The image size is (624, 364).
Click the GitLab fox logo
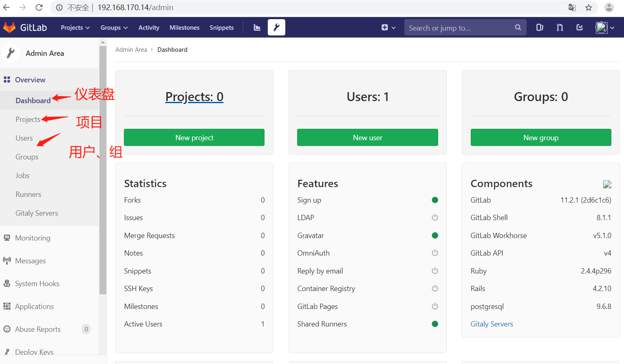pyautogui.click(x=9, y=27)
